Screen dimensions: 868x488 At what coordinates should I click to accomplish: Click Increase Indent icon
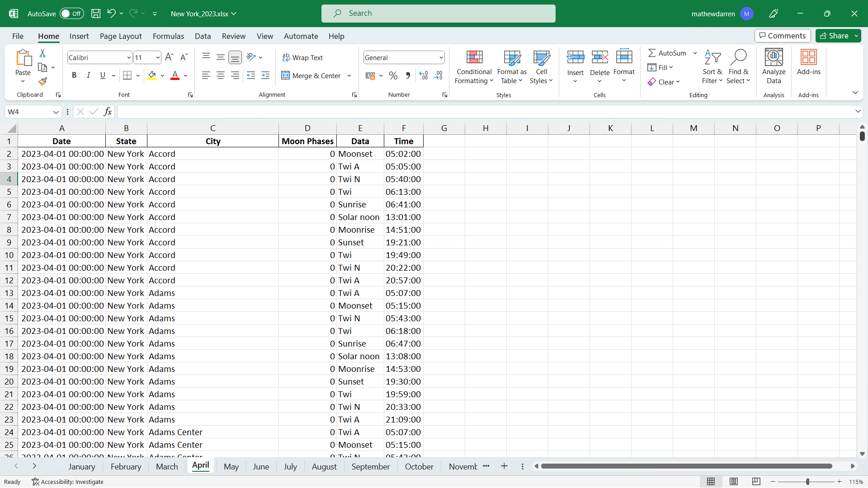coord(265,76)
